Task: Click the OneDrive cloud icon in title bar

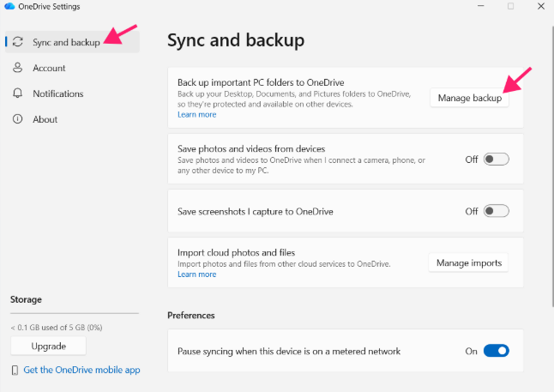Action: [9, 6]
